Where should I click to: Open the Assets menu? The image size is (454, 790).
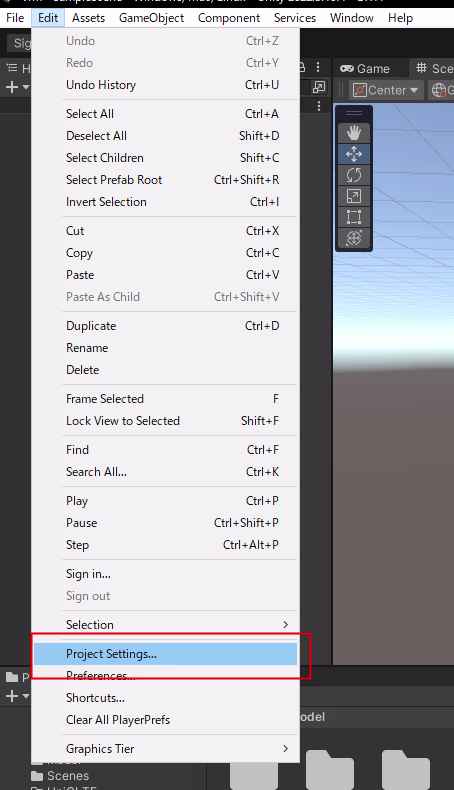coord(88,18)
